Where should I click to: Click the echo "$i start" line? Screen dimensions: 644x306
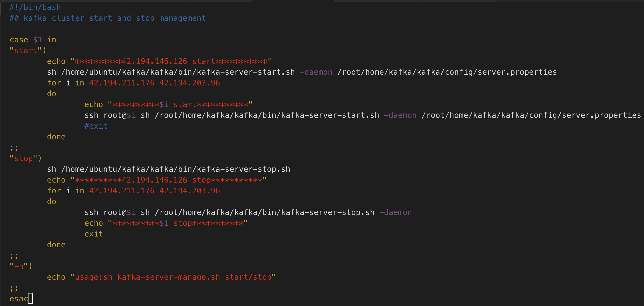168,104
